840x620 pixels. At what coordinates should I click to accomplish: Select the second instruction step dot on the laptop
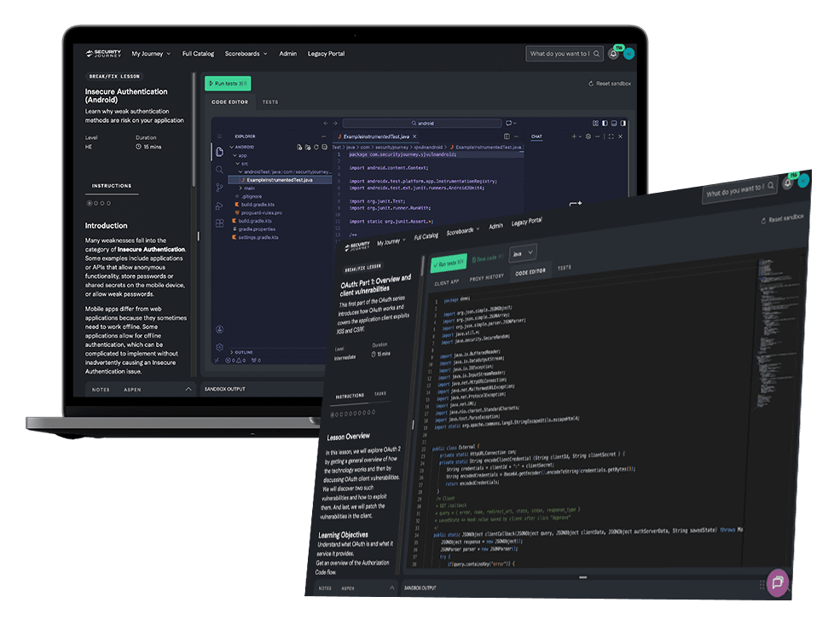pyautogui.click(x=95, y=203)
